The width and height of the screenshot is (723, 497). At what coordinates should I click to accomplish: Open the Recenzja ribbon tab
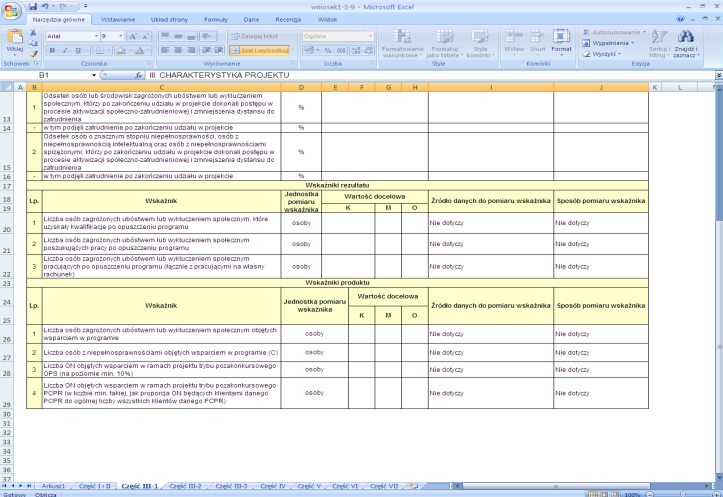click(288, 19)
